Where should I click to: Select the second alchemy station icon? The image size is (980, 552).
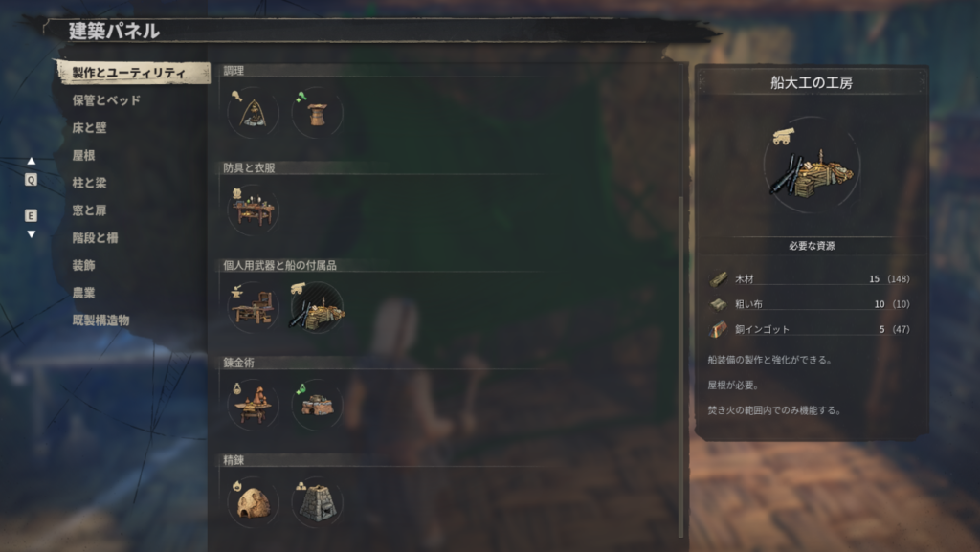pyautogui.click(x=317, y=405)
